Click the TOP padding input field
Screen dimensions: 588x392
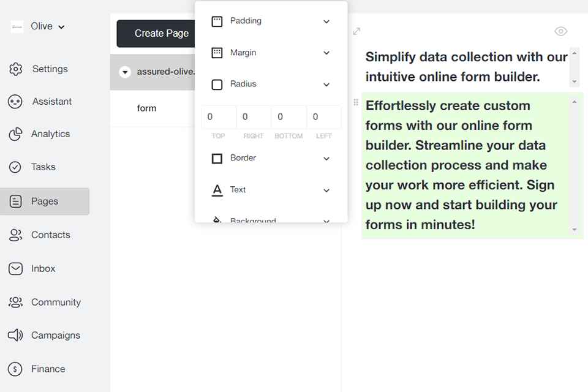(218, 117)
